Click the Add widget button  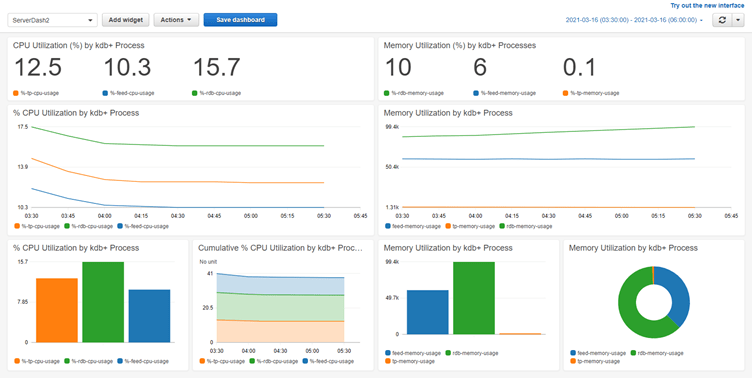pos(126,20)
